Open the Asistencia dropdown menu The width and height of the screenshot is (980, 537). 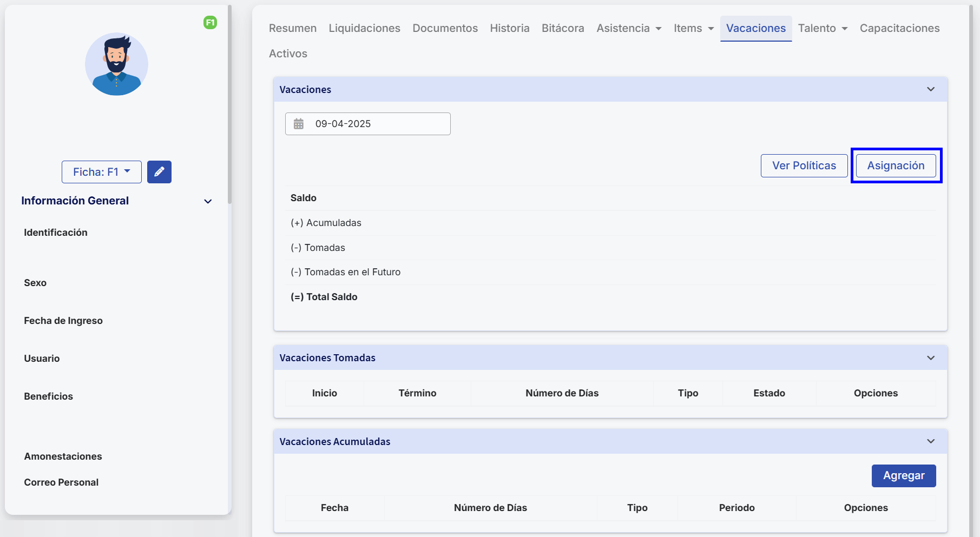click(628, 28)
